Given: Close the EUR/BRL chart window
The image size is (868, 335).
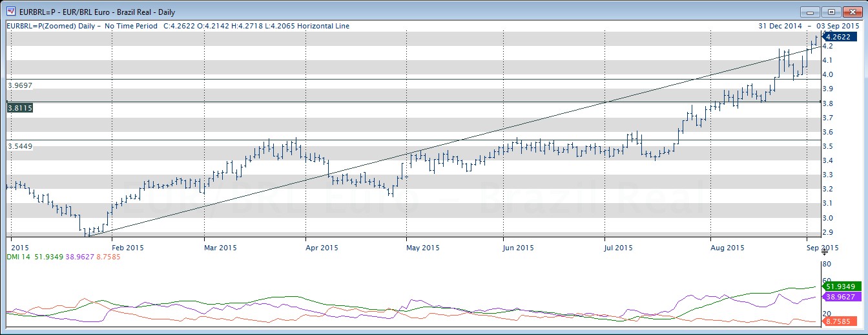Looking at the screenshot, I should (x=851, y=12).
